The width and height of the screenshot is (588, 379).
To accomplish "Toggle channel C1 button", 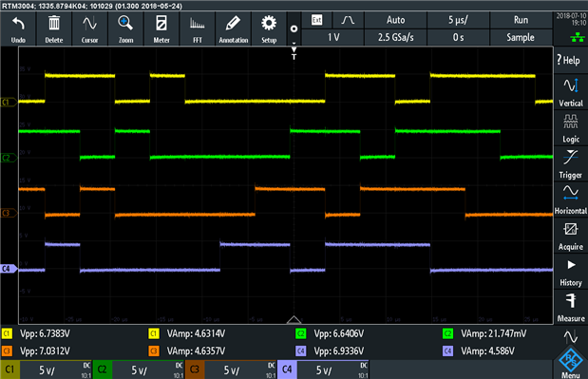I will point(9,370).
